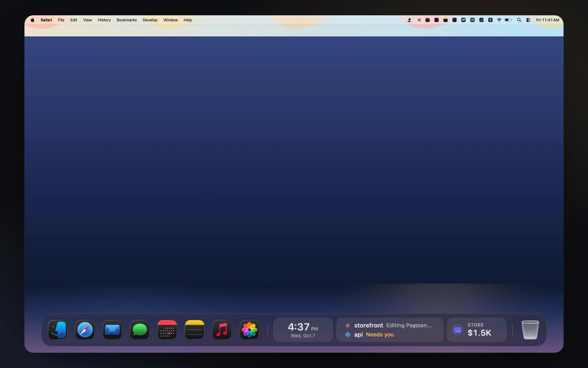
Task: Open the Trash in the Dock
Action: pyautogui.click(x=530, y=330)
